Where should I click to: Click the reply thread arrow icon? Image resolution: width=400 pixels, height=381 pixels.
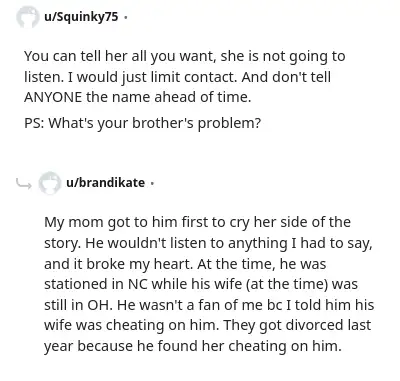pyautogui.click(x=24, y=183)
